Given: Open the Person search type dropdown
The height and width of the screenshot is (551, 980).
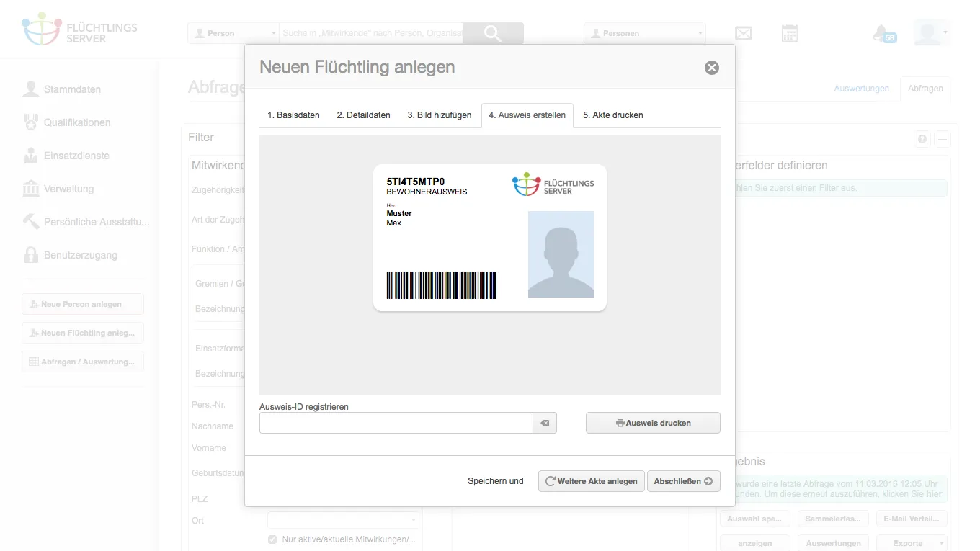Looking at the screenshot, I should pyautogui.click(x=233, y=33).
